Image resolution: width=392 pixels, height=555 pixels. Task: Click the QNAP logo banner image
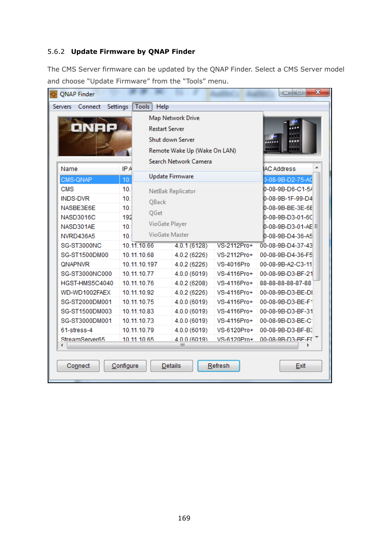click(x=95, y=137)
